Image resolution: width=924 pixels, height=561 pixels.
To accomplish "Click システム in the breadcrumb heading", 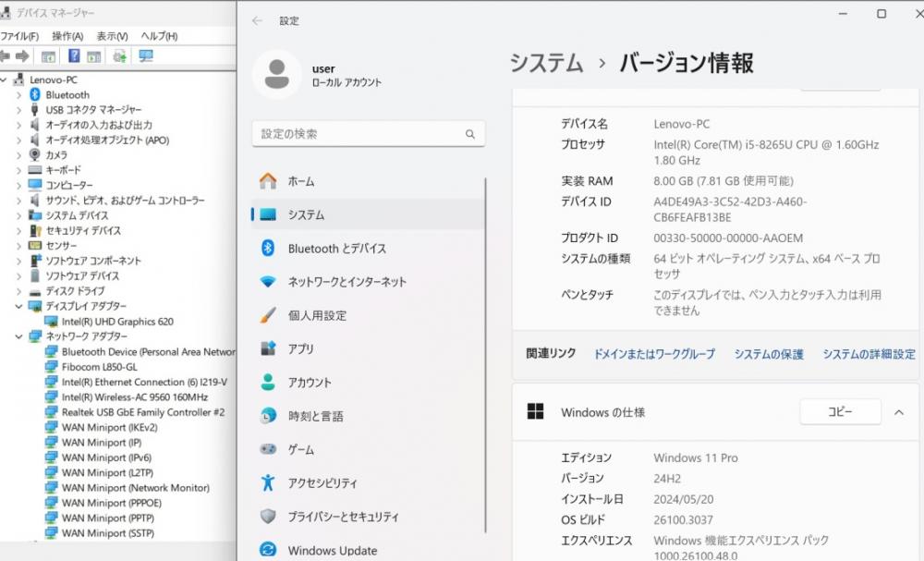I will point(546,63).
